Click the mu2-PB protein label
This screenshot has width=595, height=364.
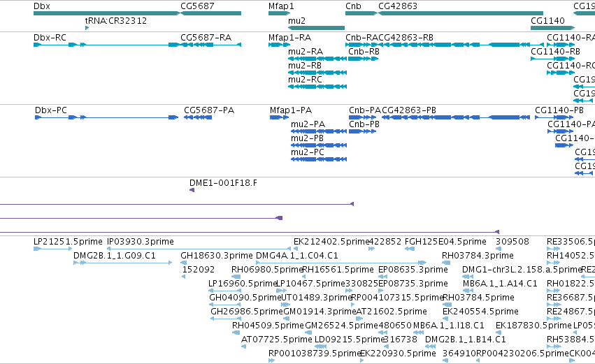(x=308, y=138)
